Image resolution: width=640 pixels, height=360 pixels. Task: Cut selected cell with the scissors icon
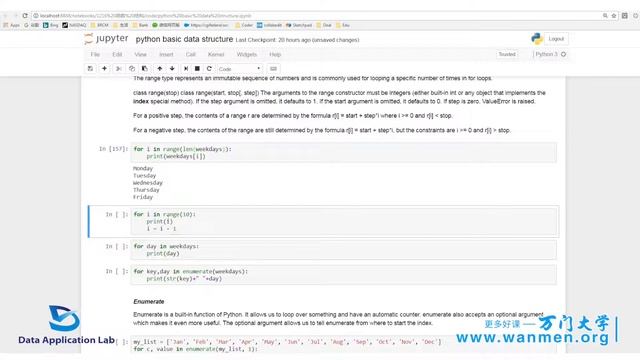pyautogui.click(x=119, y=69)
